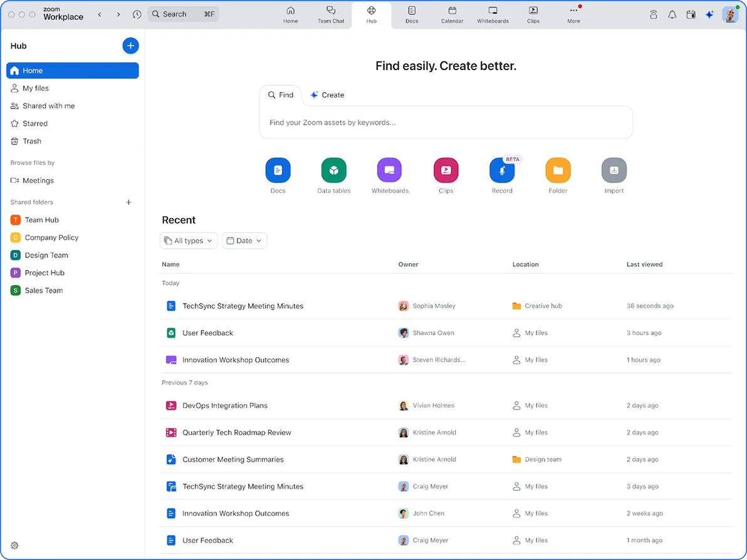Create a new Folder via orange icon
Image resolution: width=747 pixels, height=560 pixels.
point(558,170)
